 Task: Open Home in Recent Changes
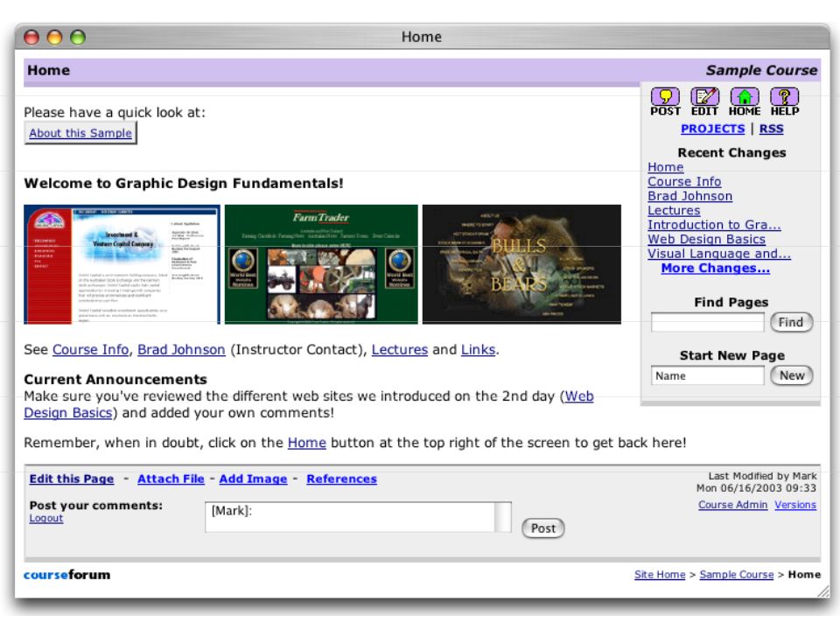(x=665, y=167)
